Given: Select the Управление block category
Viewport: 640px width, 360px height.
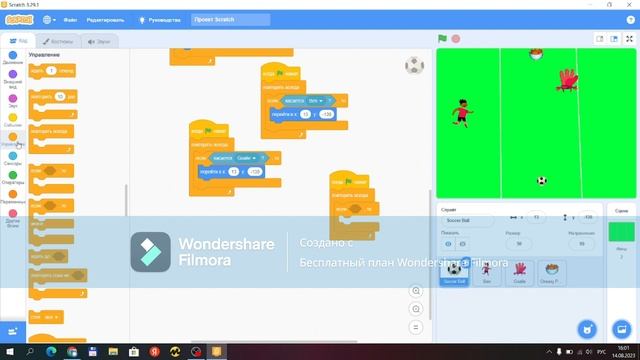Looking at the screenshot, I should 13,139.
